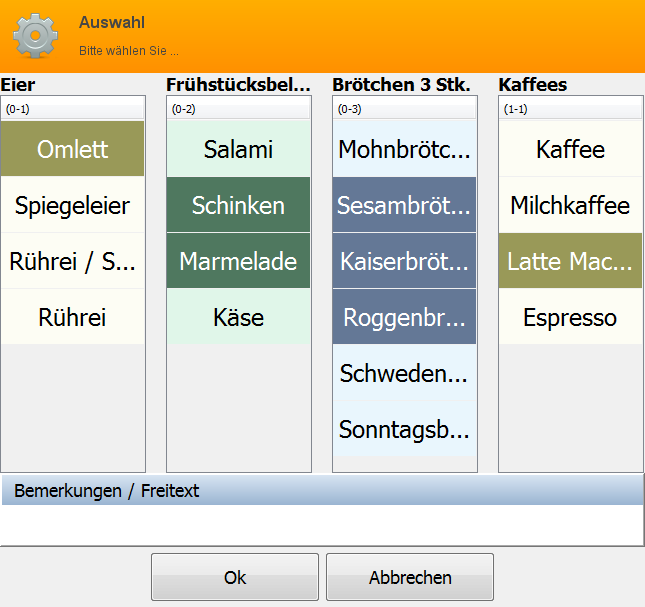The width and height of the screenshot is (645, 607).
Task: Choose the truncated Rührei / S... option
Action: click(73, 262)
